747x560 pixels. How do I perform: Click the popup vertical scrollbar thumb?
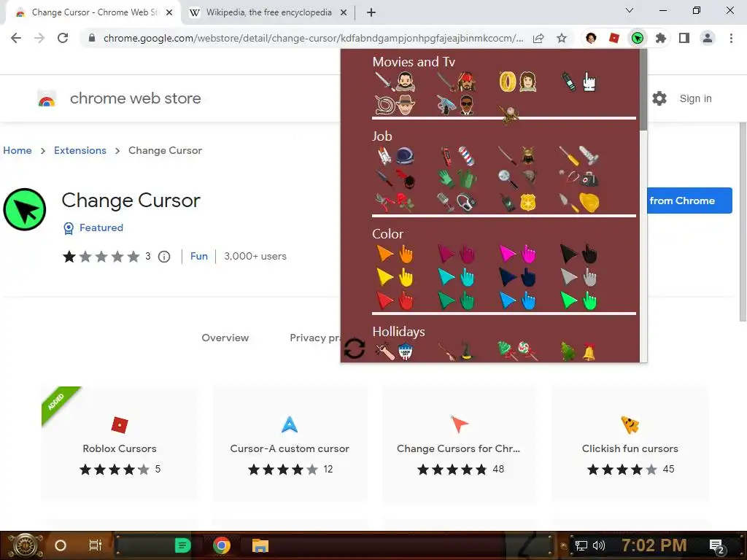tap(643, 90)
